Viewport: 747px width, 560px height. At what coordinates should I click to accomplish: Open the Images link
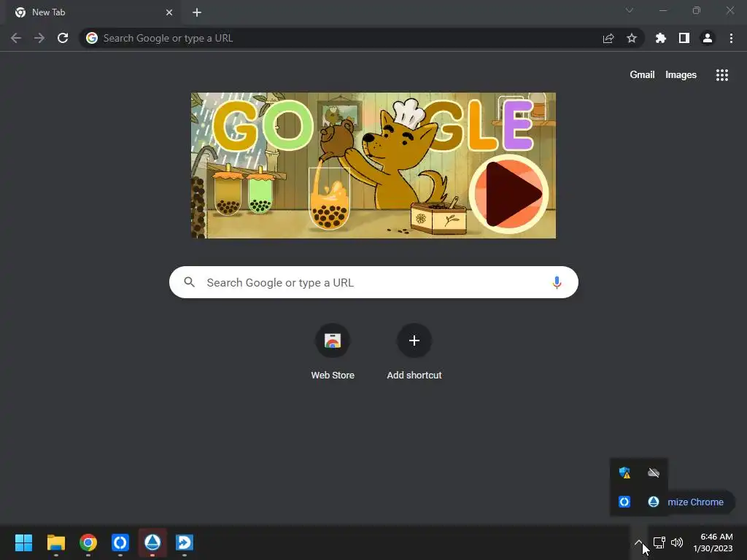coord(681,75)
